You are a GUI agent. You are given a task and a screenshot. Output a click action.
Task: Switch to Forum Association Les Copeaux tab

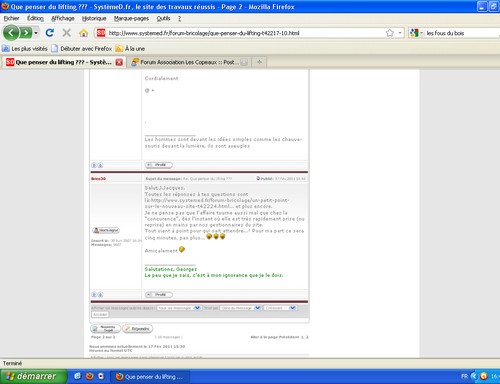tap(189, 62)
